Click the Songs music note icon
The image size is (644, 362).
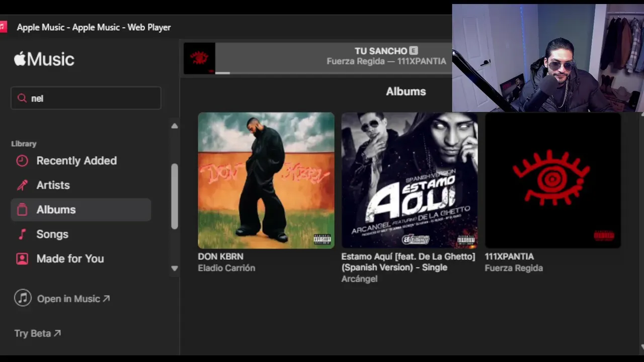tap(22, 234)
